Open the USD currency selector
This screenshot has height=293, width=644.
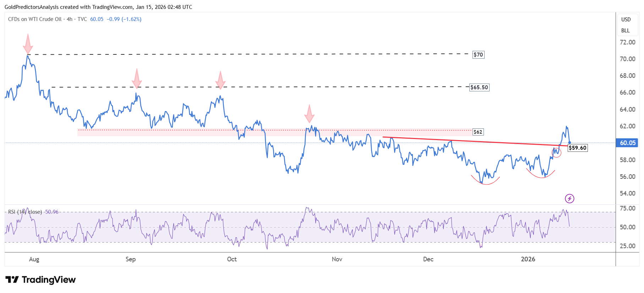coord(626,20)
